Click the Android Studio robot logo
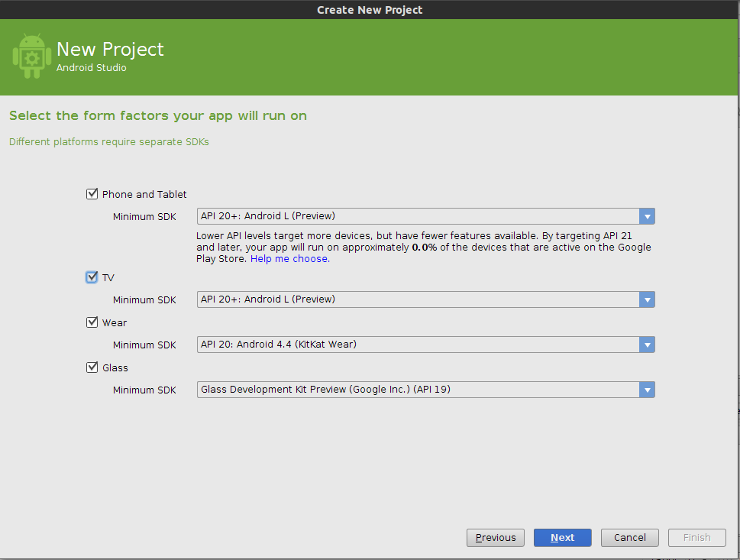 point(31,57)
